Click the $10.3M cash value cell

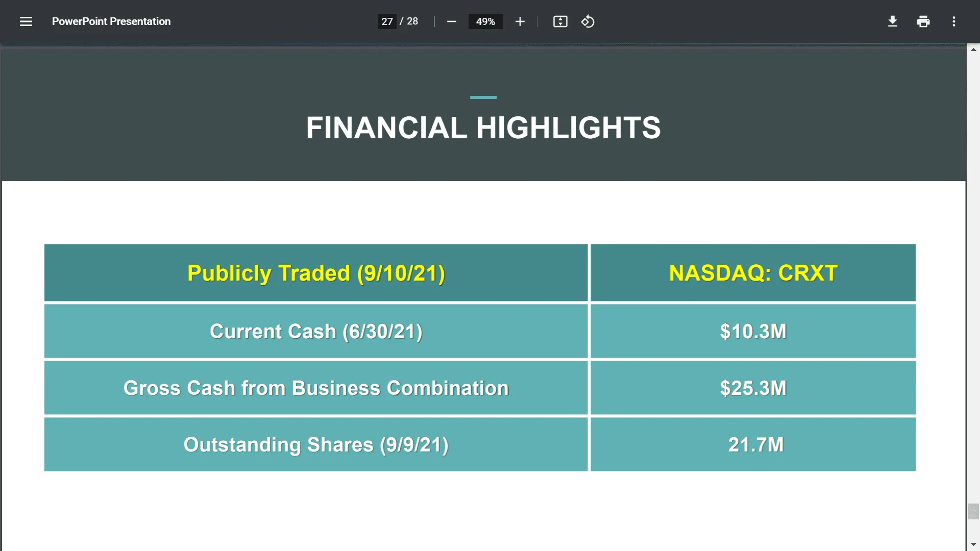(x=753, y=332)
